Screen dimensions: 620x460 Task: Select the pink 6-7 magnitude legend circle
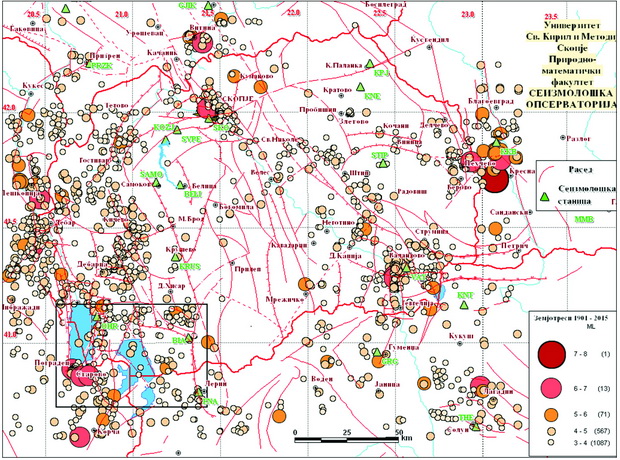(x=551, y=388)
